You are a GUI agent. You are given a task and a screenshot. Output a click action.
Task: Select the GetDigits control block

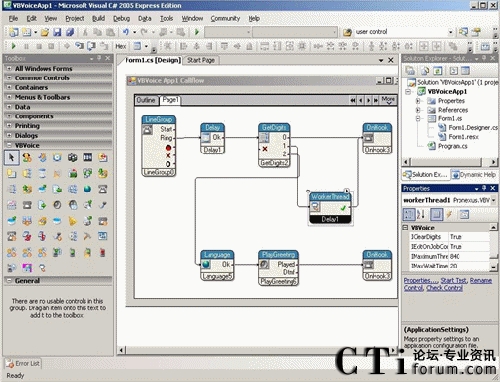[x=274, y=145]
